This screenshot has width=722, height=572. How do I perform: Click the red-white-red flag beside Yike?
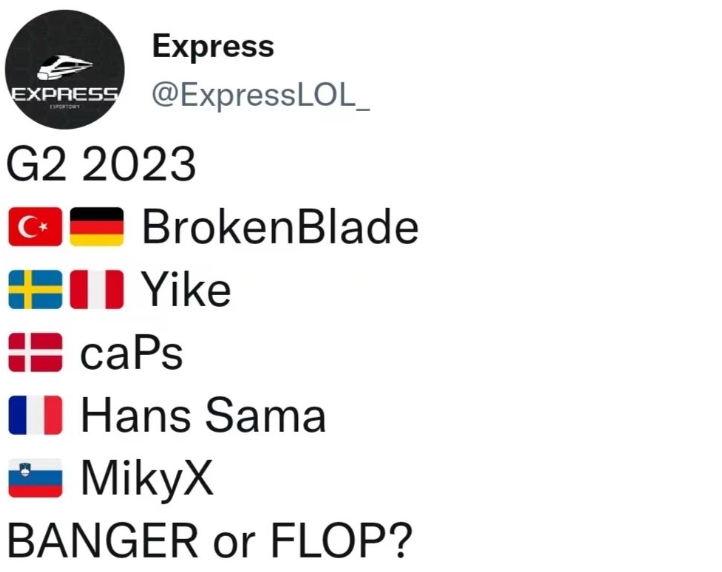point(96,290)
